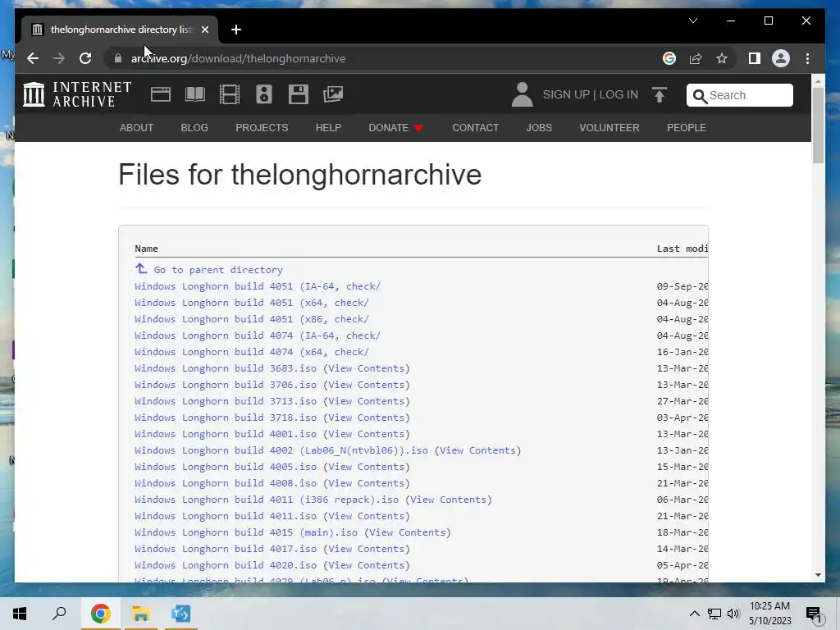This screenshot has width=840, height=630.
Task: Open taskbar search magnifier
Action: 59,614
